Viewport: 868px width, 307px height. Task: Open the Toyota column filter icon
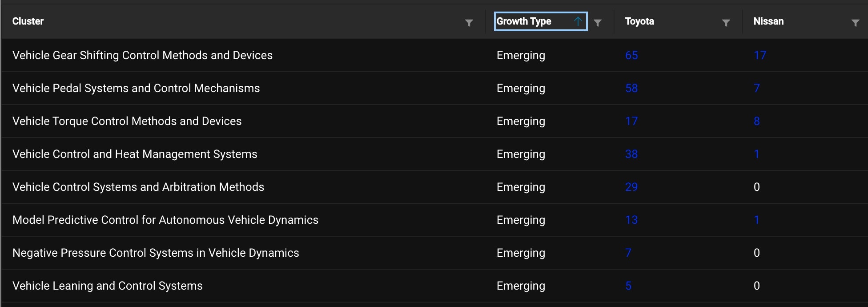coord(726,23)
